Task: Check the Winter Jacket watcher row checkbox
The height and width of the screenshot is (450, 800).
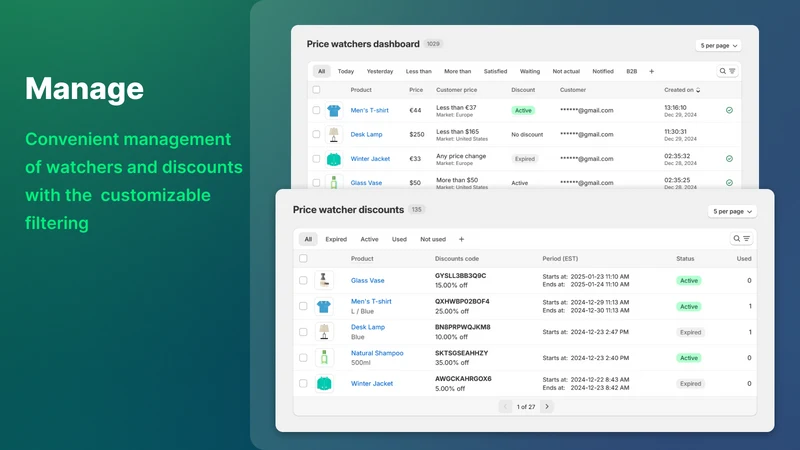Action: tap(316, 159)
